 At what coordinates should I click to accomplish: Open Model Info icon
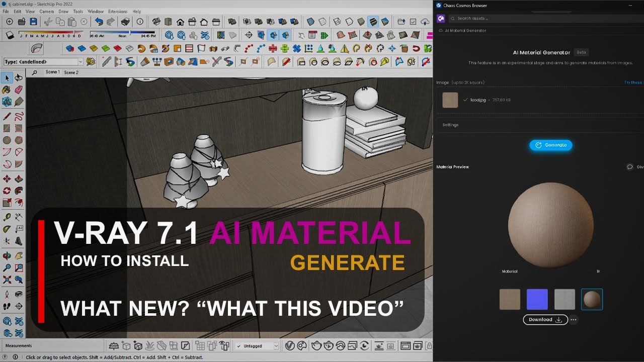coord(140,22)
